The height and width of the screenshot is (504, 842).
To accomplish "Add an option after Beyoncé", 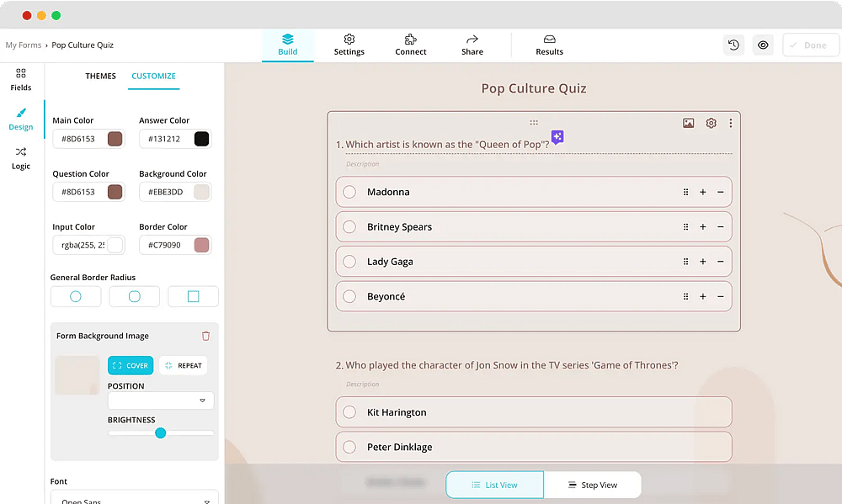I will click(x=702, y=297).
